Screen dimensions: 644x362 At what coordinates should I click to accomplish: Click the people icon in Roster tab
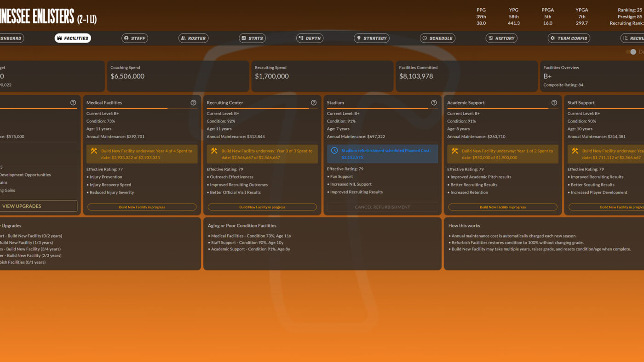click(x=183, y=38)
